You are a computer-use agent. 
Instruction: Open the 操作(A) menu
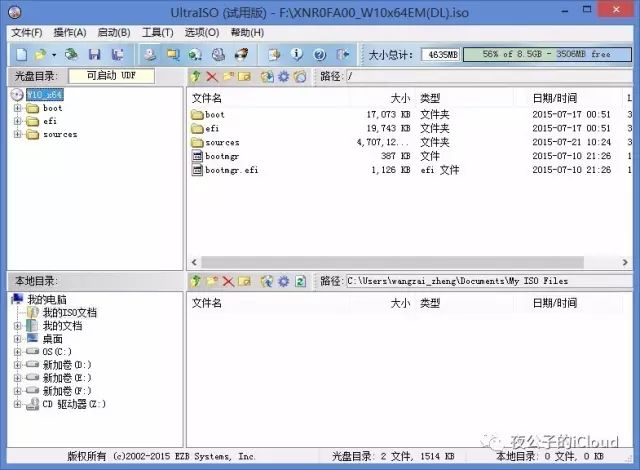click(70, 33)
